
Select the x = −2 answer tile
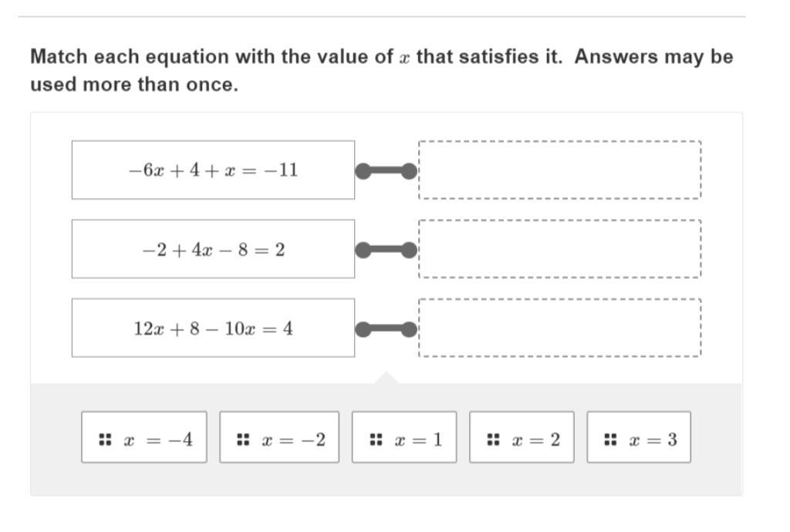[x=279, y=437]
